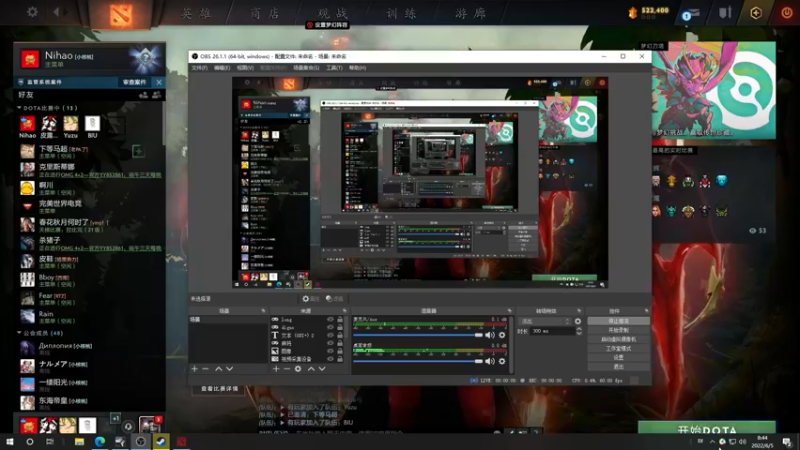This screenshot has width=800, height=450.
Task: Switch to Dota 训练 tab
Action: [x=402, y=13]
